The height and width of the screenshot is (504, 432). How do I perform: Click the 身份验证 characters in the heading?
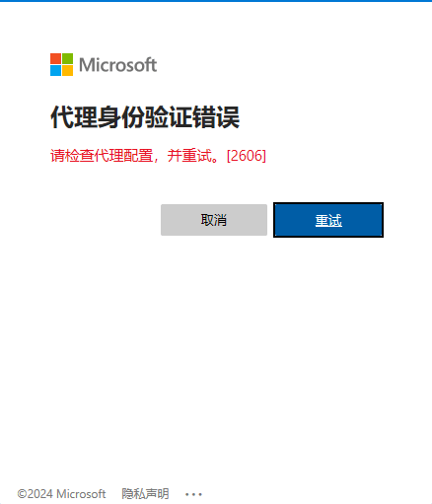tap(145, 117)
